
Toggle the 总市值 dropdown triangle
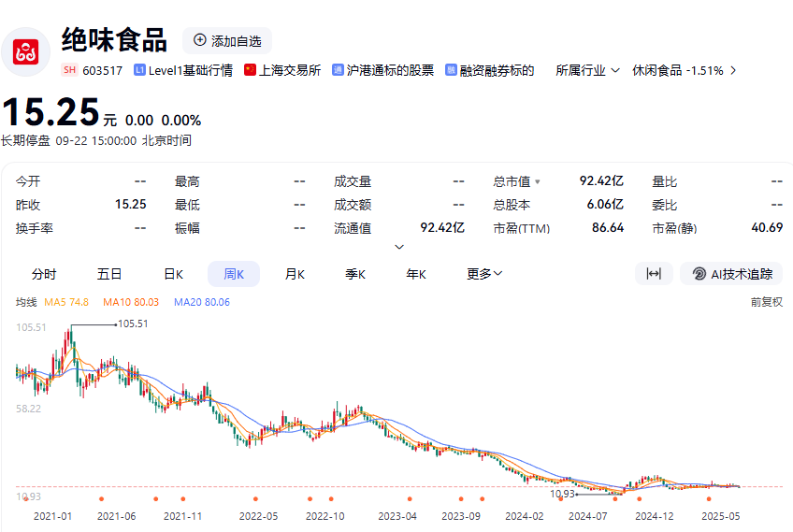click(538, 181)
